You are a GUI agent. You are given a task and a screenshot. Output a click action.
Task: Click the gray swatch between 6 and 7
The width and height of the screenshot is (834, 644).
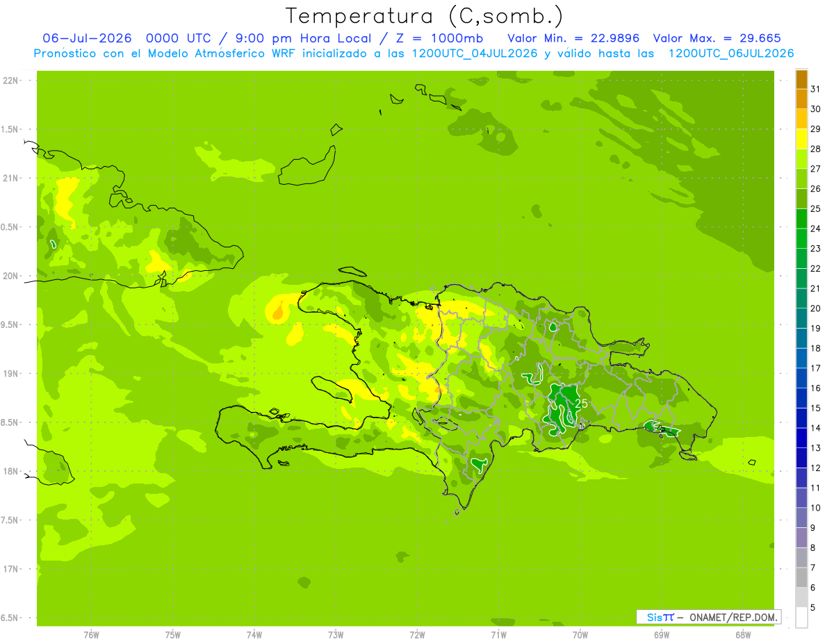click(x=801, y=577)
